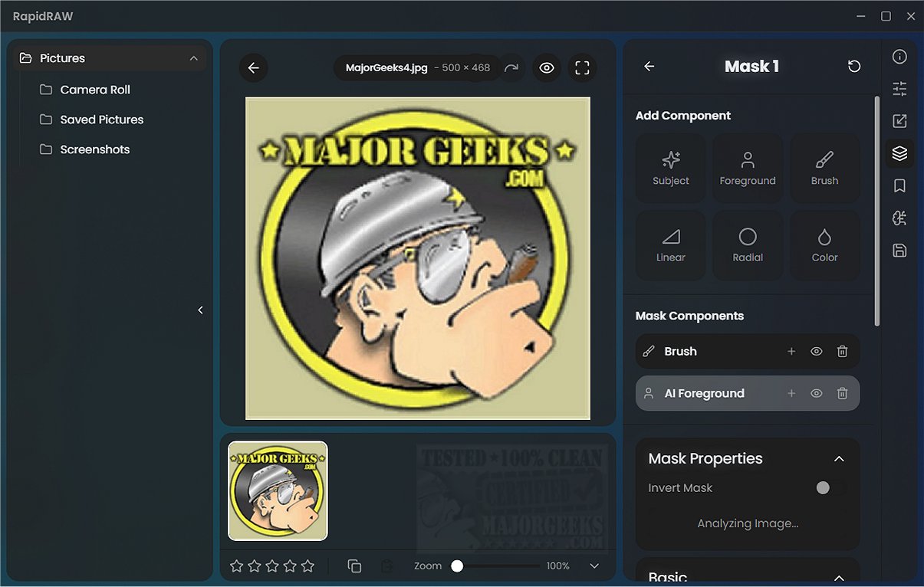This screenshot has height=587, width=924.
Task: Copy adjustments using the copy icon
Action: (354, 566)
